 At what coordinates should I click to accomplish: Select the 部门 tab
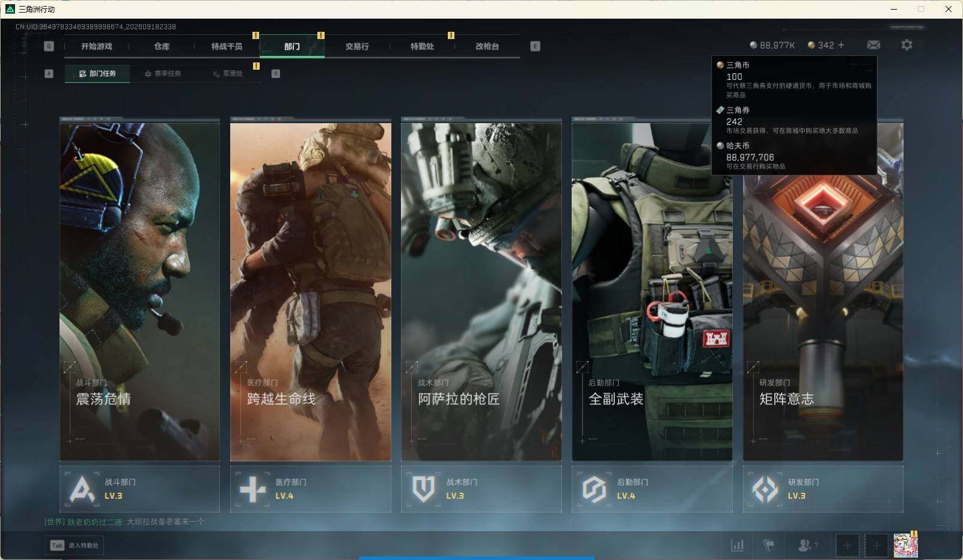(x=292, y=46)
